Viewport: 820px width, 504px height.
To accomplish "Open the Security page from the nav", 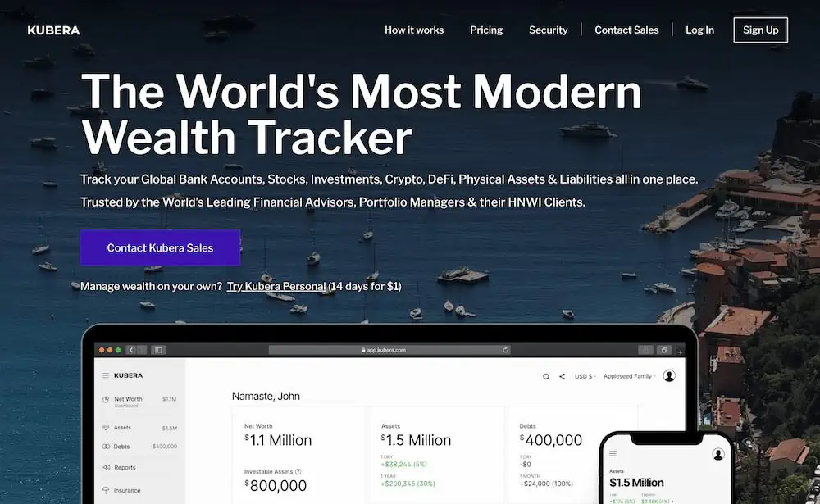I will [x=548, y=30].
